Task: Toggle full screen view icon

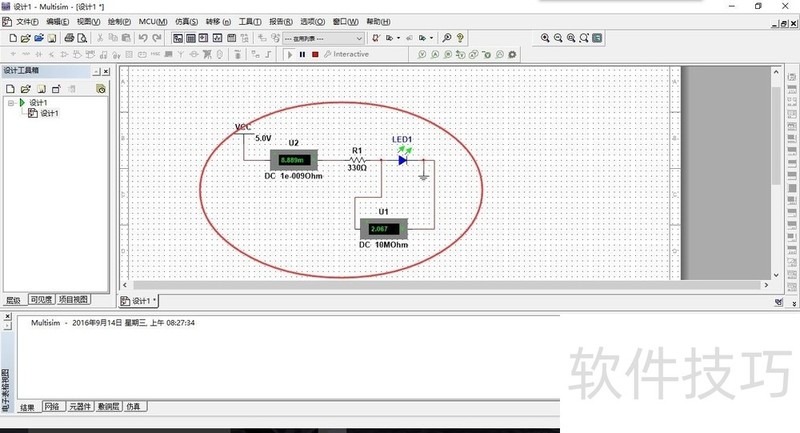Action: click(x=597, y=38)
